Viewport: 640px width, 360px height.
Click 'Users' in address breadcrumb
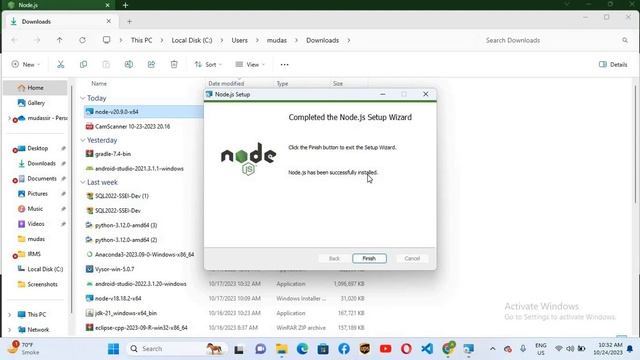[x=240, y=40]
